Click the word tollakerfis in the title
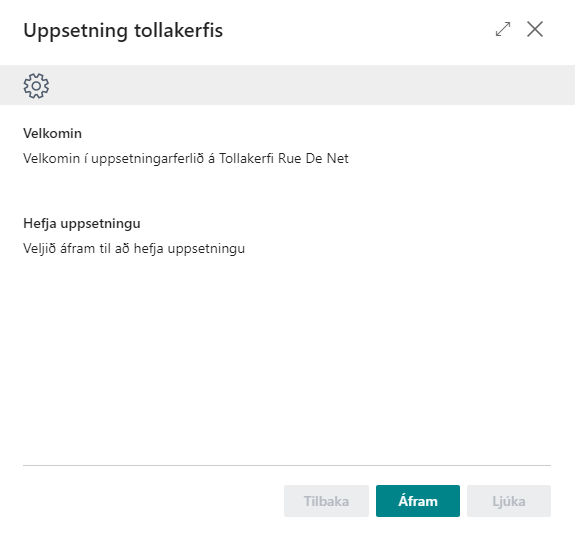This screenshot has height=540, width=575. [179, 30]
